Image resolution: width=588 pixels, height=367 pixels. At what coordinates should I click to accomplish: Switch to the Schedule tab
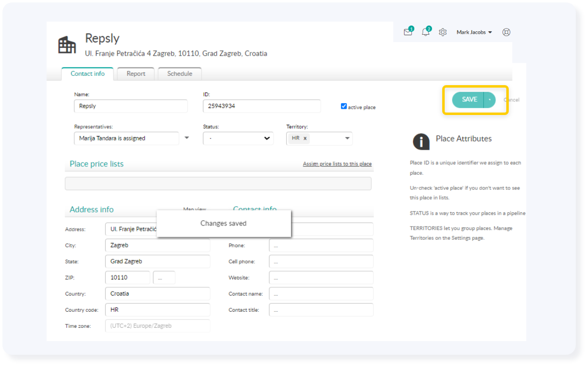click(x=180, y=74)
